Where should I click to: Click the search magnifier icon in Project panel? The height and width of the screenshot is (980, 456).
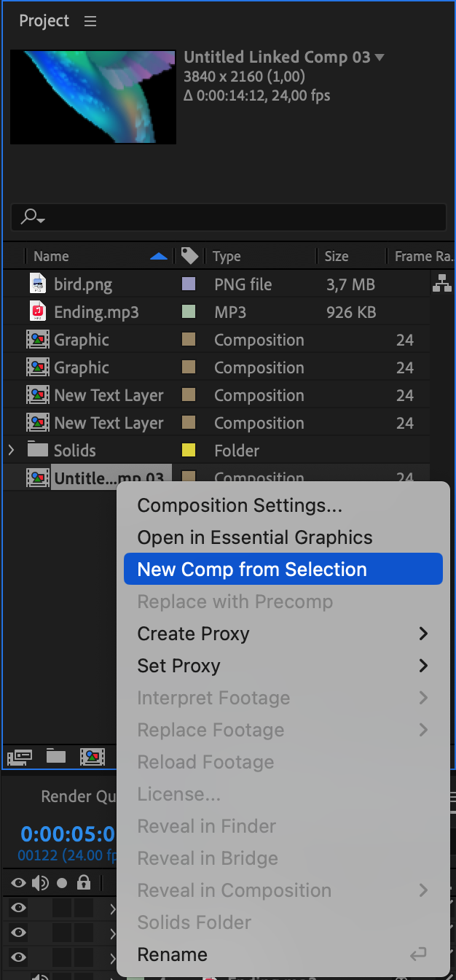pyautogui.click(x=32, y=217)
